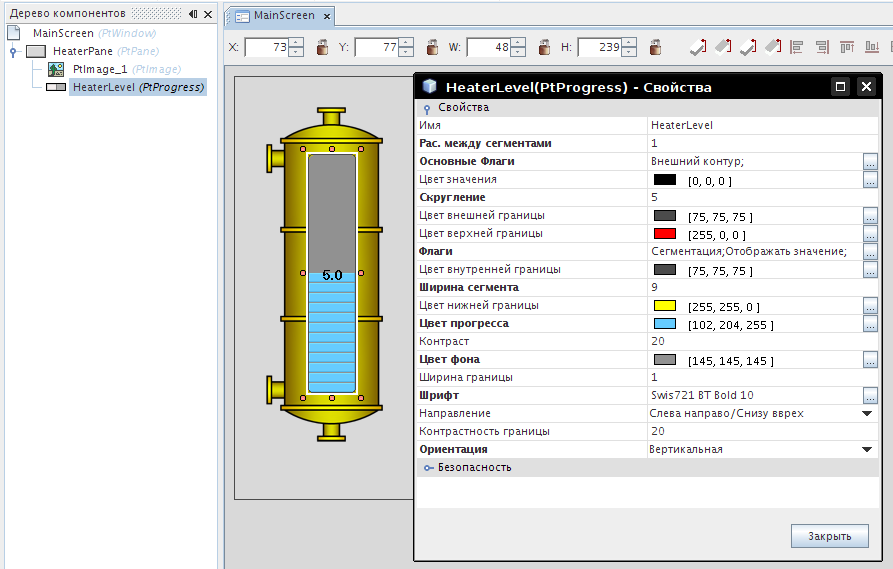Toggle the lock icon next to X field
Image resolution: width=893 pixels, height=569 pixels.
(x=322, y=47)
